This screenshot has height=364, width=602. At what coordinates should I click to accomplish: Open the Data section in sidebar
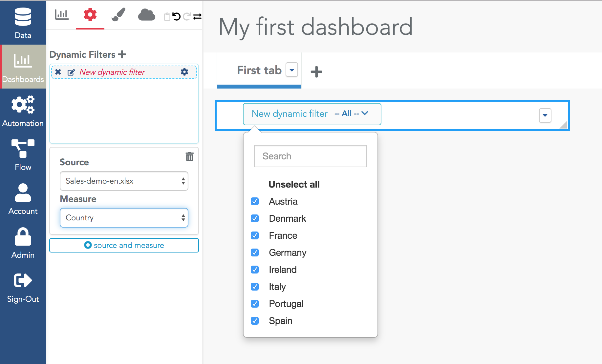click(x=23, y=23)
